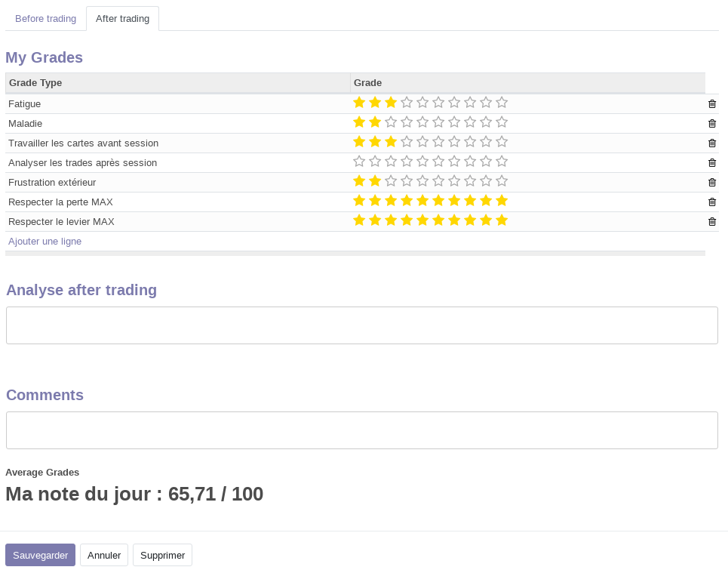Set Fatigue grade to five stars
This screenshot has height=570, width=728.
point(422,103)
